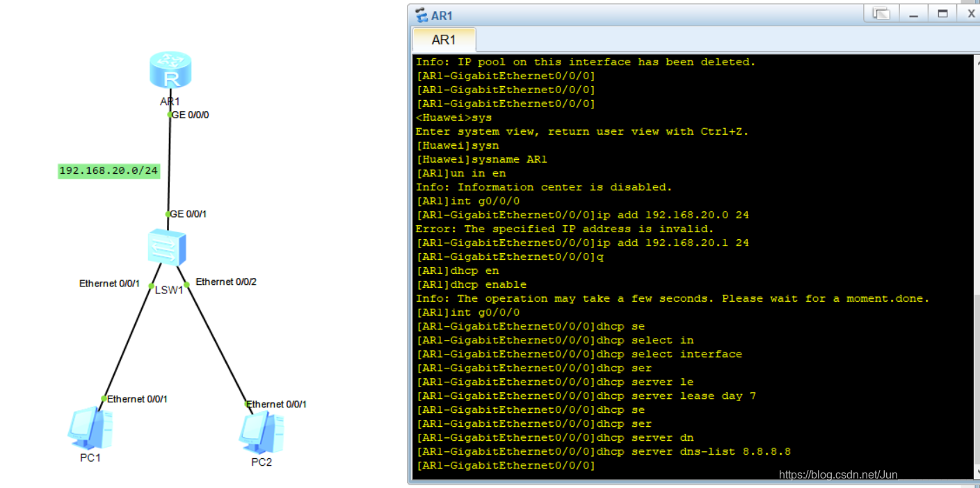Click the 'dhcp select interface' line
This screenshot has height=488, width=980.
tap(579, 354)
